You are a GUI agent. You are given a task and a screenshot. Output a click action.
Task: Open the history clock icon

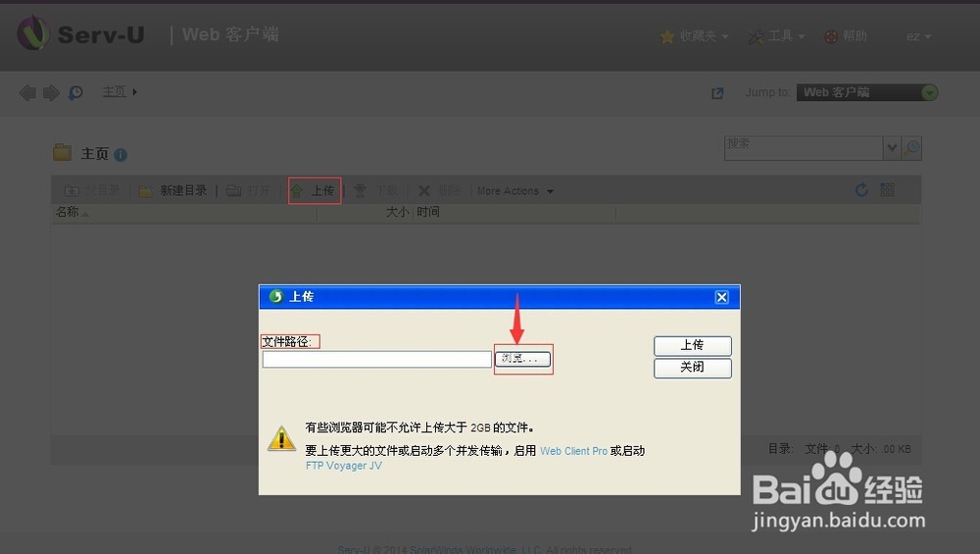[75, 92]
